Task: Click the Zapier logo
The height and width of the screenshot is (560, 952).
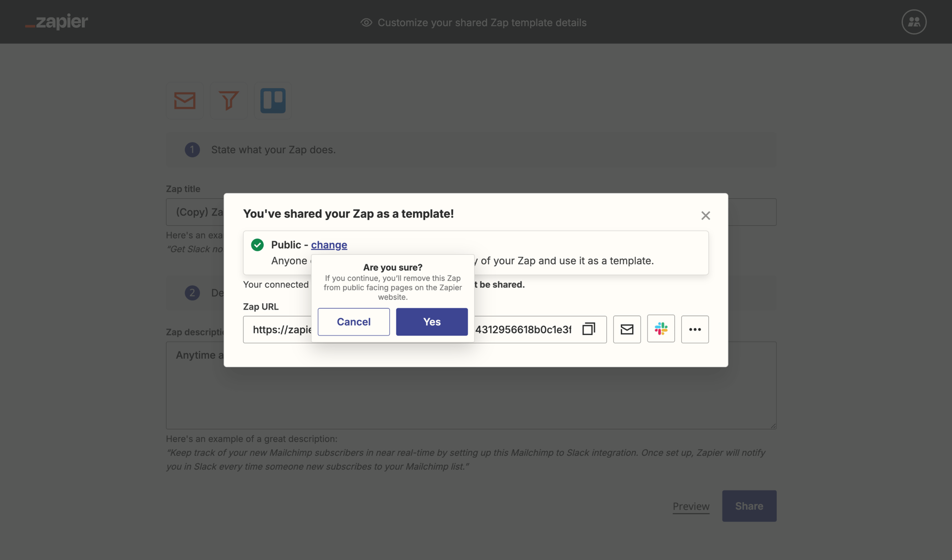Action: click(x=56, y=22)
